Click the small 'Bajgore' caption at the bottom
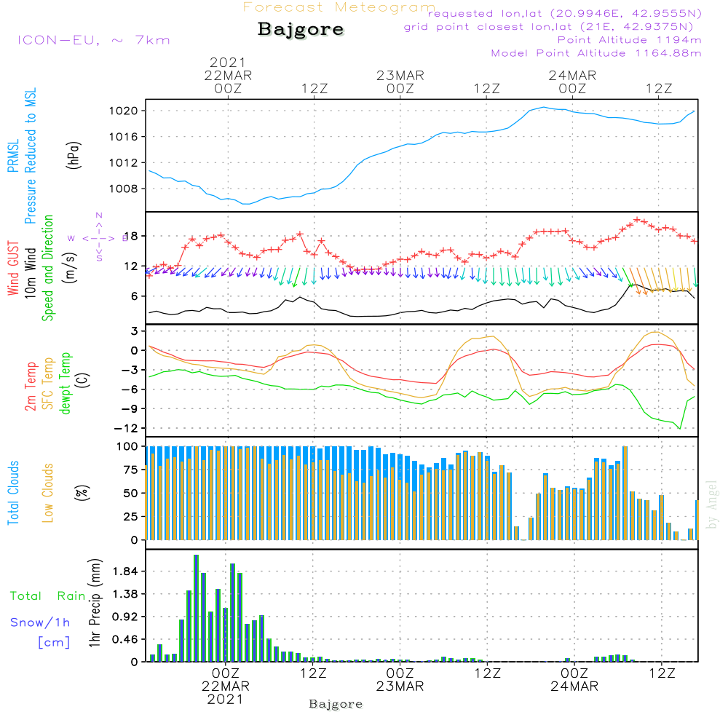The image size is (728, 728). [336, 704]
